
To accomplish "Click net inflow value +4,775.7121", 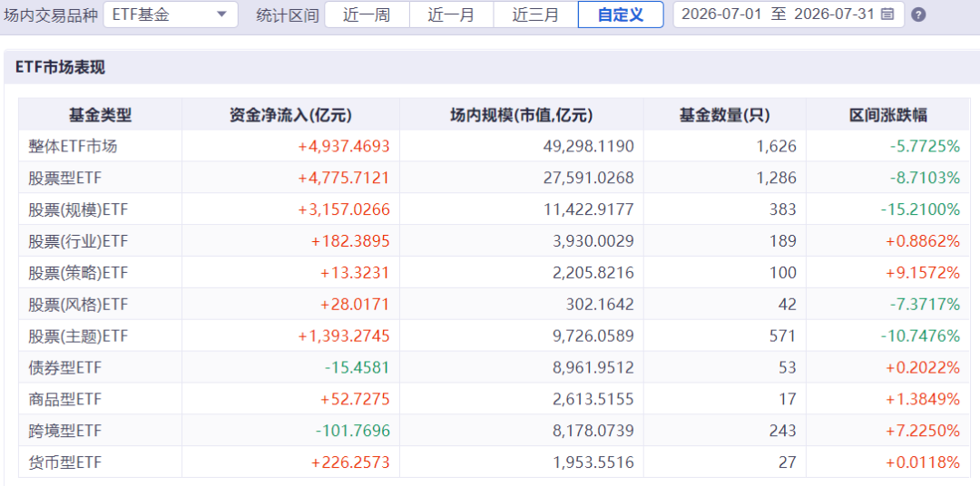I will (x=344, y=178).
